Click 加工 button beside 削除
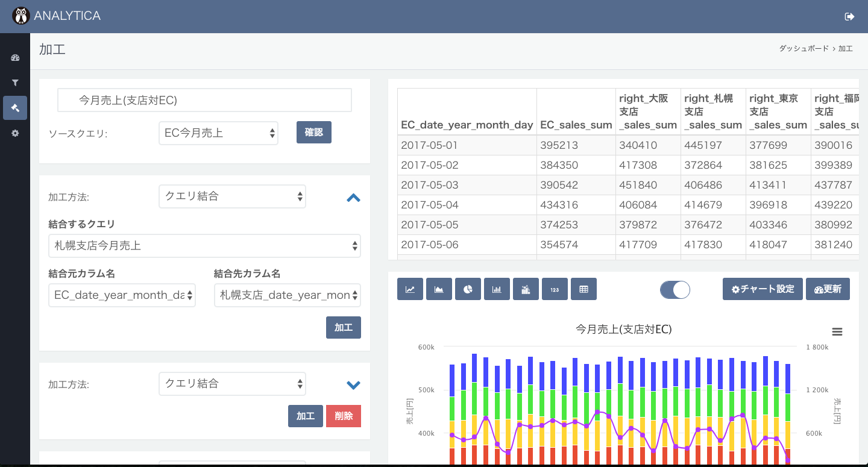The width and height of the screenshot is (868, 467). coord(306,416)
